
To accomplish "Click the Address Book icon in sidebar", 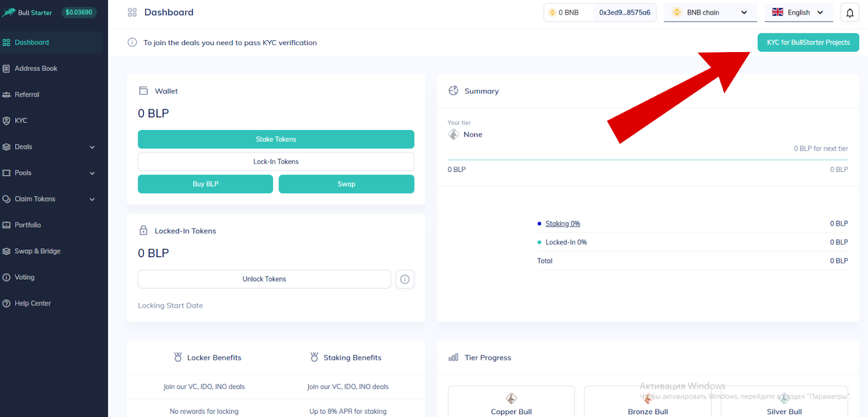I will (7, 69).
